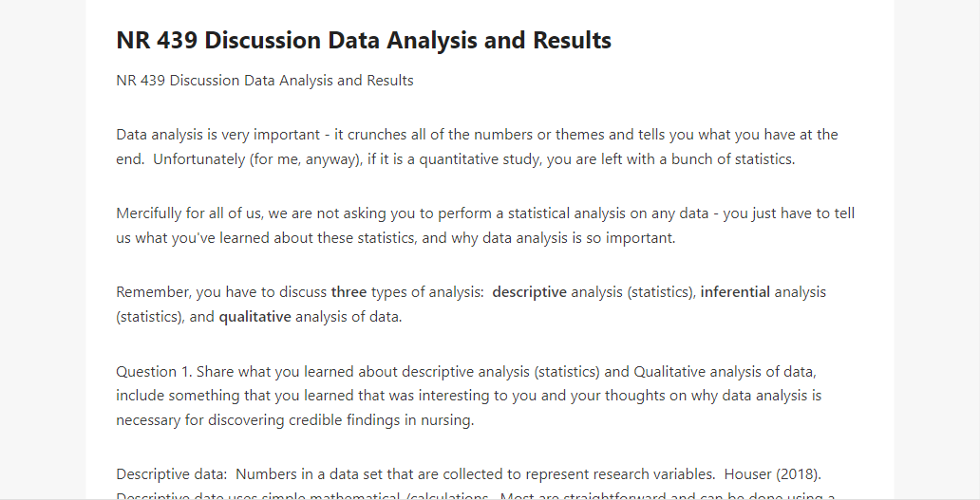Click the bold word 'descriptive'

[x=529, y=292]
